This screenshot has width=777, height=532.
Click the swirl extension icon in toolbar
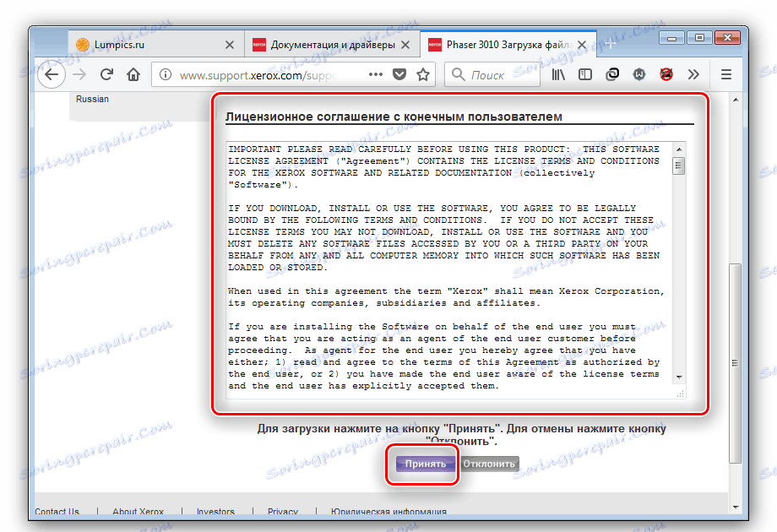coord(612,74)
